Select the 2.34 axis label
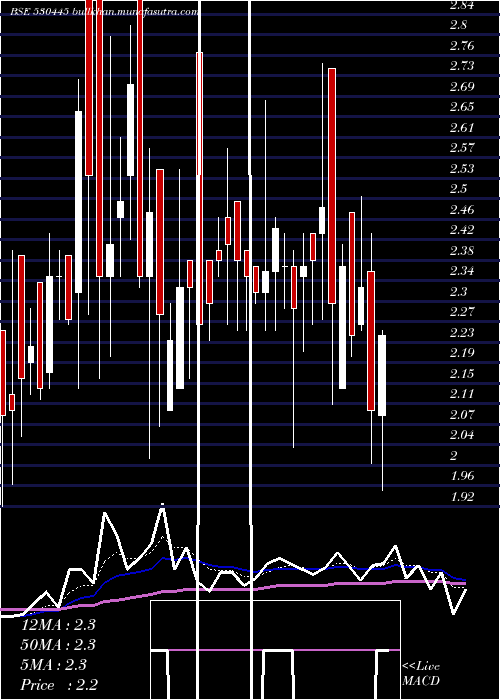Screen dimensions: 500x700 click(x=462, y=271)
